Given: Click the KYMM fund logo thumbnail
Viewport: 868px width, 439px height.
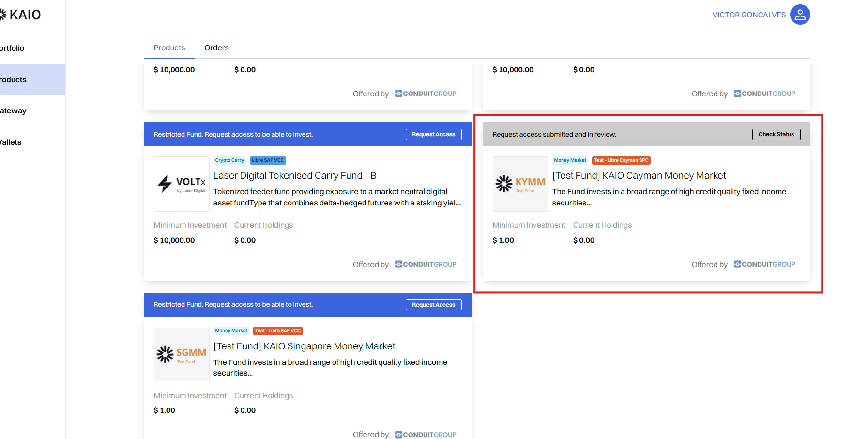Looking at the screenshot, I should (520, 184).
